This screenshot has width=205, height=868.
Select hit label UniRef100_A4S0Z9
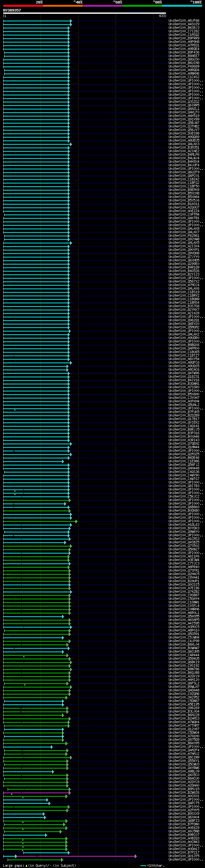pos(184,24)
